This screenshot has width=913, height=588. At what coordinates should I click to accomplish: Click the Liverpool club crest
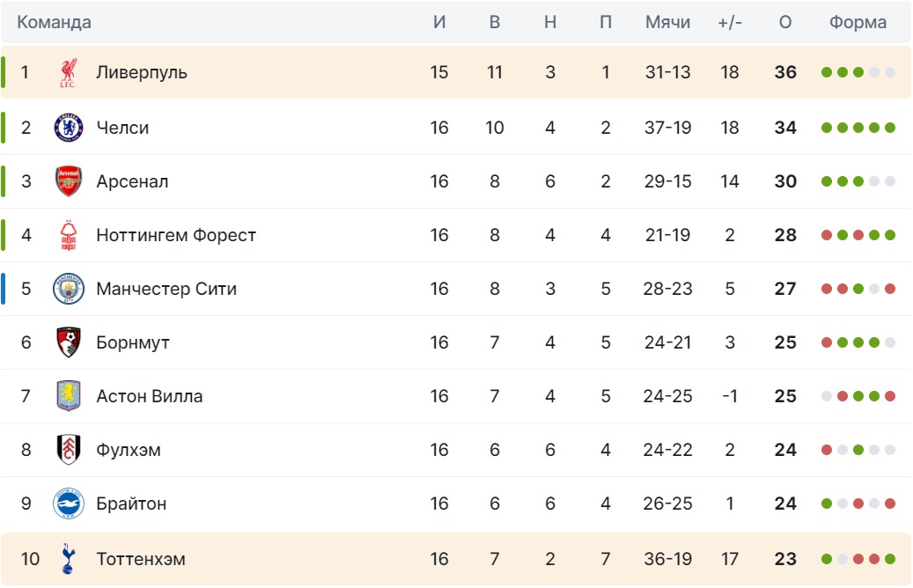(68, 73)
